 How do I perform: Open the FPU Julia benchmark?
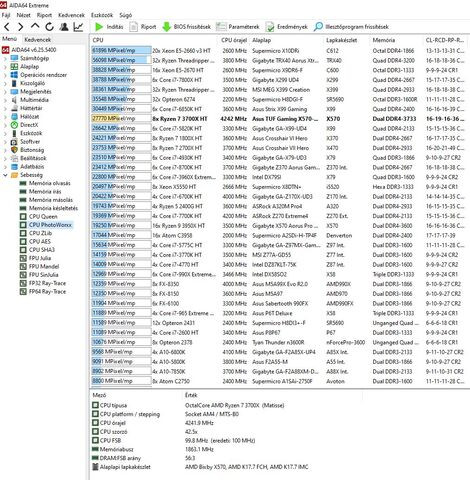click(35, 258)
